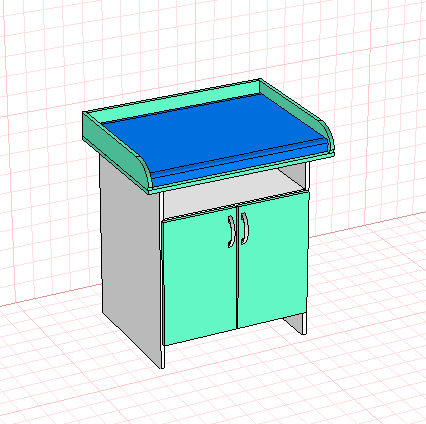Pick the handle on the right door

pyautogui.click(x=245, y=228)
